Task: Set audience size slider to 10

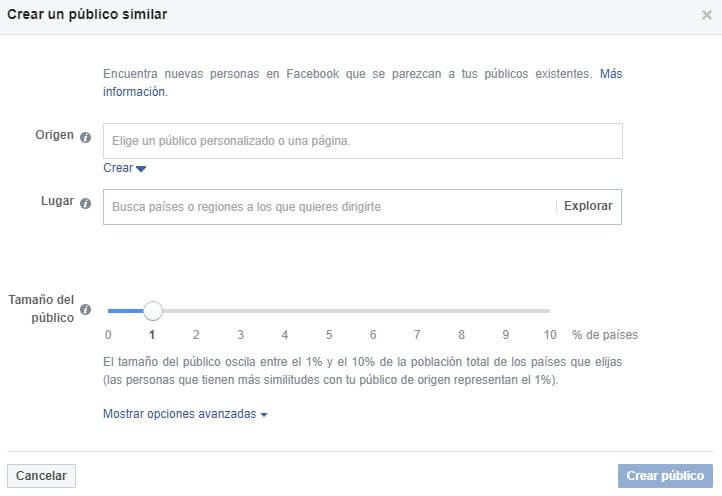Action: [x=550, y=311]
